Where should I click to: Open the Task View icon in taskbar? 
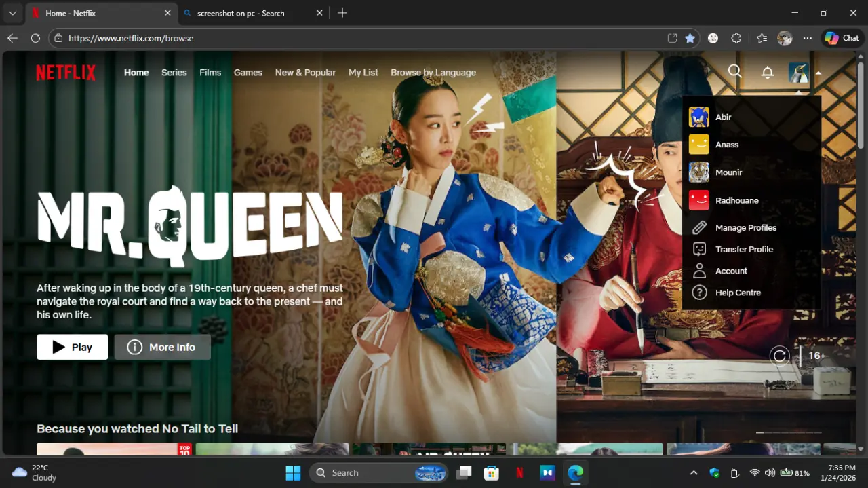[464, 473]
